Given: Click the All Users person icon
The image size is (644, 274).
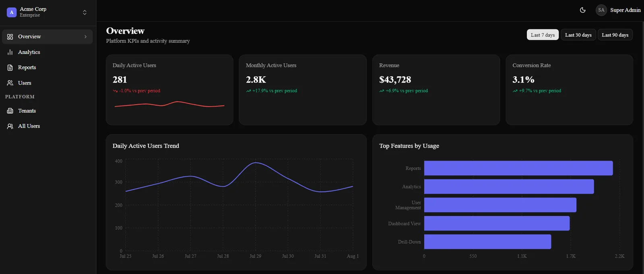Looking at the screenshot, I should (10, 126).
